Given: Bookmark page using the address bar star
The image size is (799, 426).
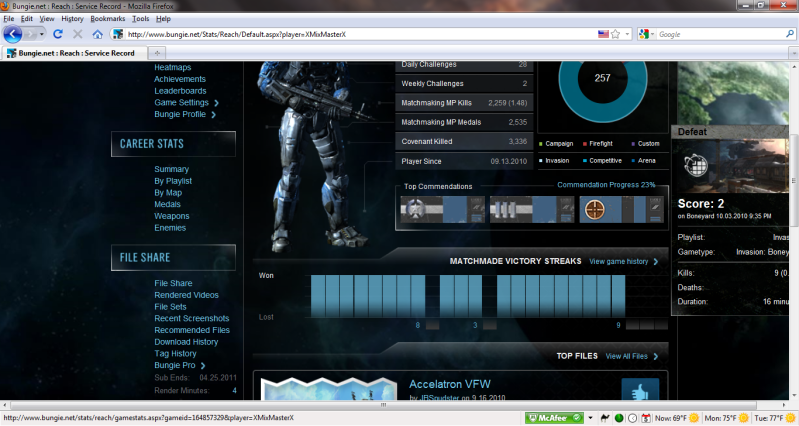Looking at the screenshot, I should click(x=615, y=34).
